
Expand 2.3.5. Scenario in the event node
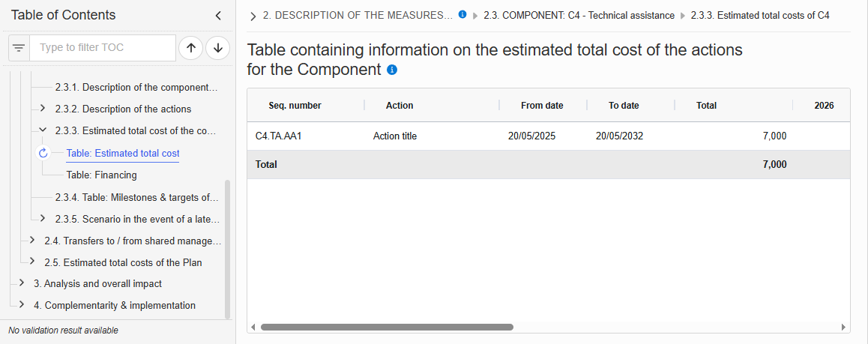(x=43, y=218)
